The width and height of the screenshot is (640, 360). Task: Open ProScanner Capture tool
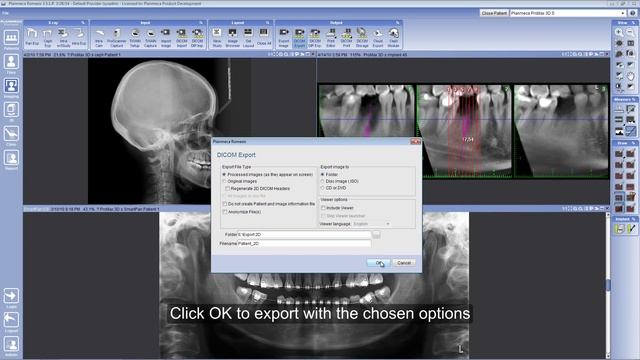[x=116, y=37]
